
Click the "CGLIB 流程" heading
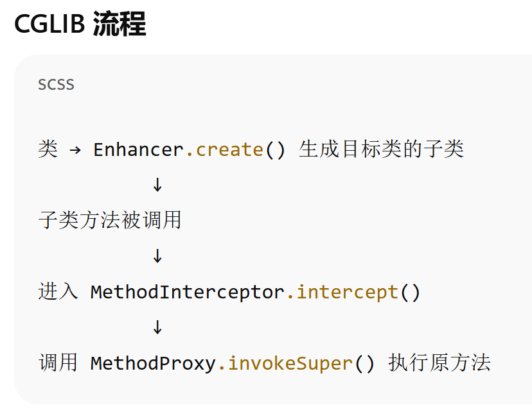(x=80, y=24)
